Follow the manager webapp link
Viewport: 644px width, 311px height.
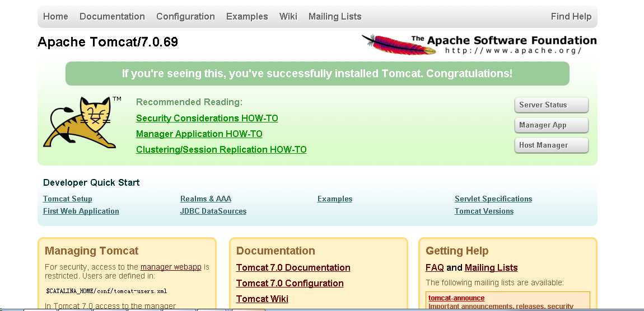click(x=171, y=267)
